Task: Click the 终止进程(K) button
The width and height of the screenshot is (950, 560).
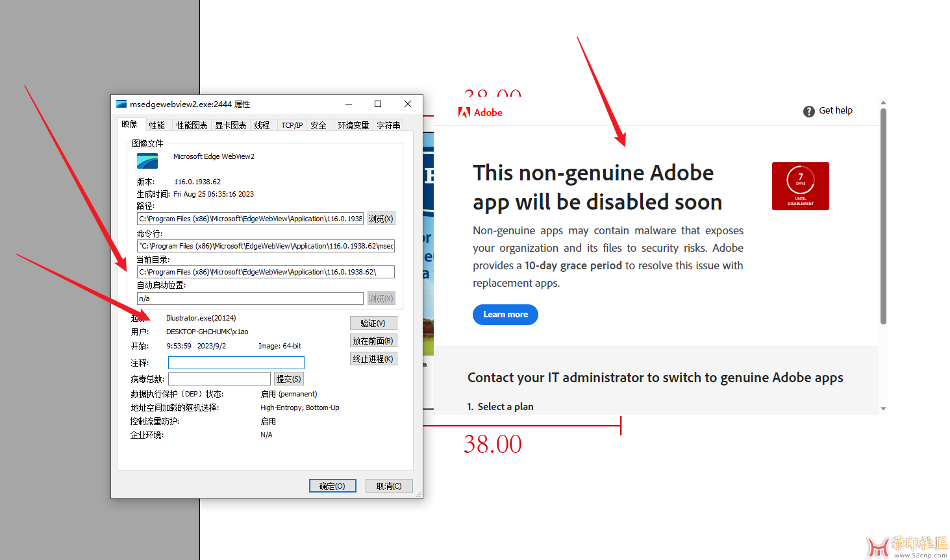Action: click(373, 359)
